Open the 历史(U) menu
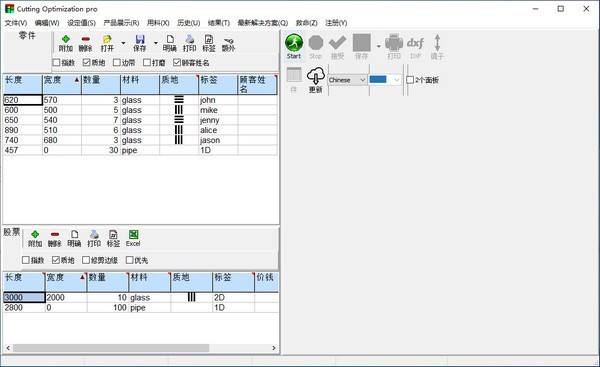 (189, 23)
